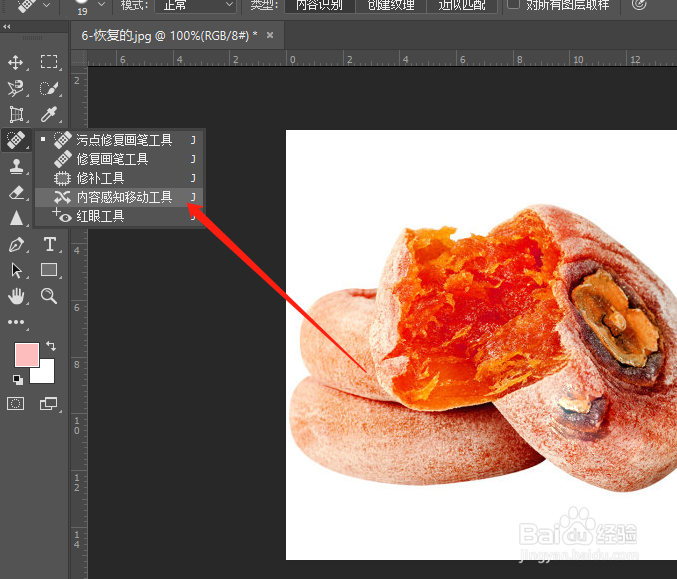Select the Eraser tool
The height and width of the screenshot is (579, 677).
pyautogui.click(x=16, y=192)
